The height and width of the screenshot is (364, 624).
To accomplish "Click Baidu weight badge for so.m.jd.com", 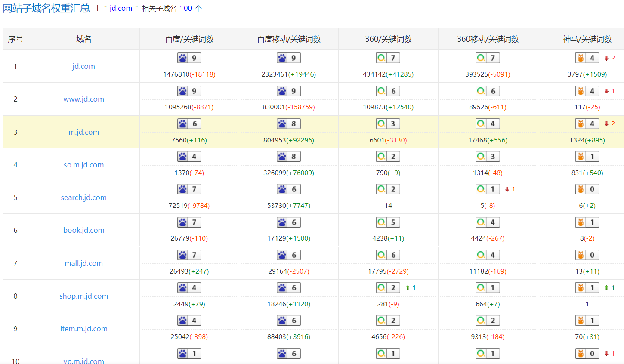I will (x=189, y=157).
